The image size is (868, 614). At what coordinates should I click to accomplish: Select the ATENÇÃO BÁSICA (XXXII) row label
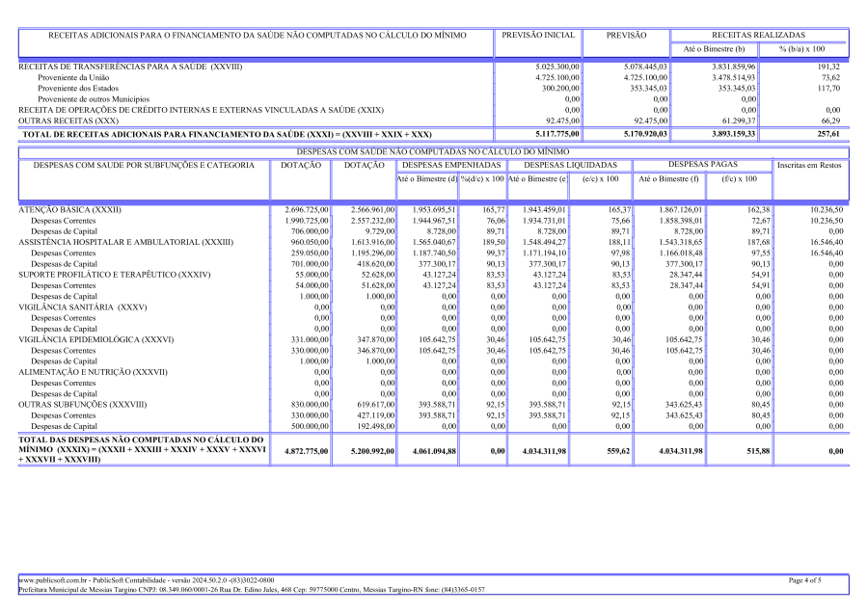pos(70,209)
